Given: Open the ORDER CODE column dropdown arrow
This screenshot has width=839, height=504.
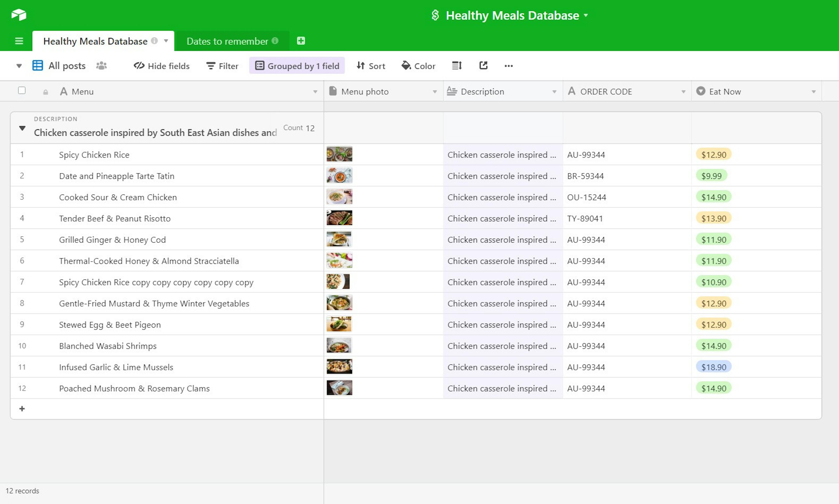Looking at the screenshot, I should tap(683, 92).
